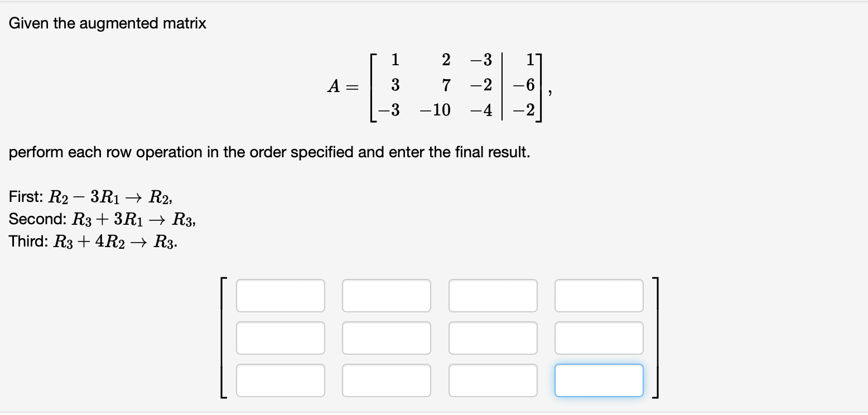Screen dimensions: 868x415
Task: Click the highlighted bottom-right answer box
Action: click(x=599, y=380)
